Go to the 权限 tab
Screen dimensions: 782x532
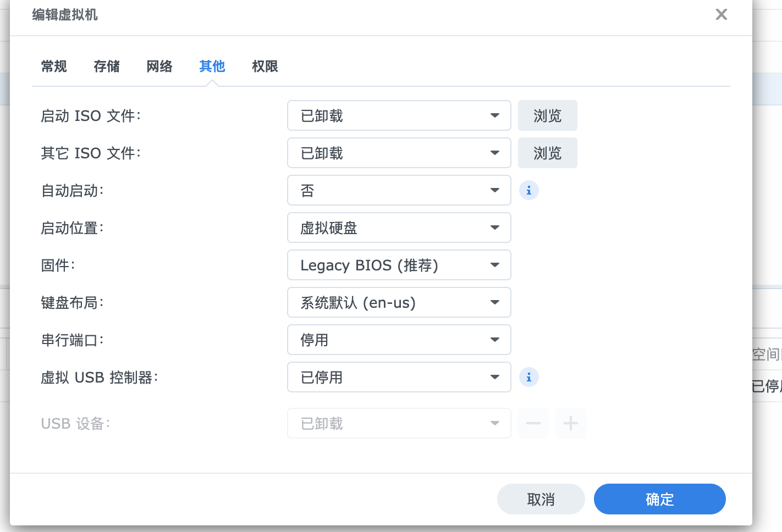265,66
